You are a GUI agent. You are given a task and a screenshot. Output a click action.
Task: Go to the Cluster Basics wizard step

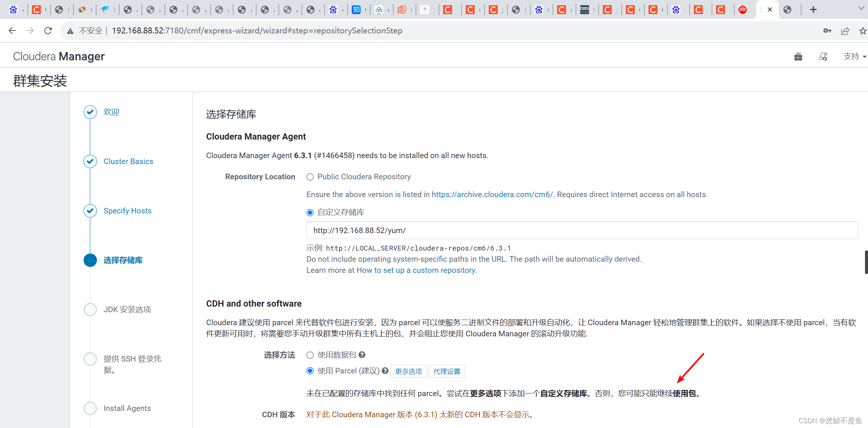tap(128, 161)
